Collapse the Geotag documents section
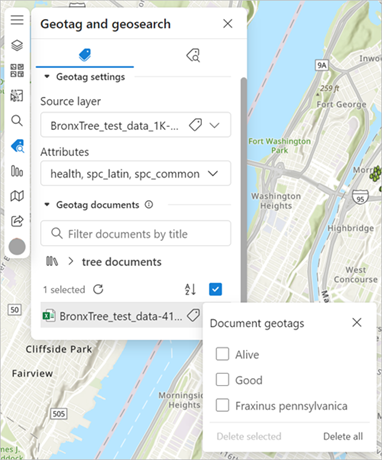The width and height of the screenshot is (382, 460). pyautogui.click(x=47, y=205)
